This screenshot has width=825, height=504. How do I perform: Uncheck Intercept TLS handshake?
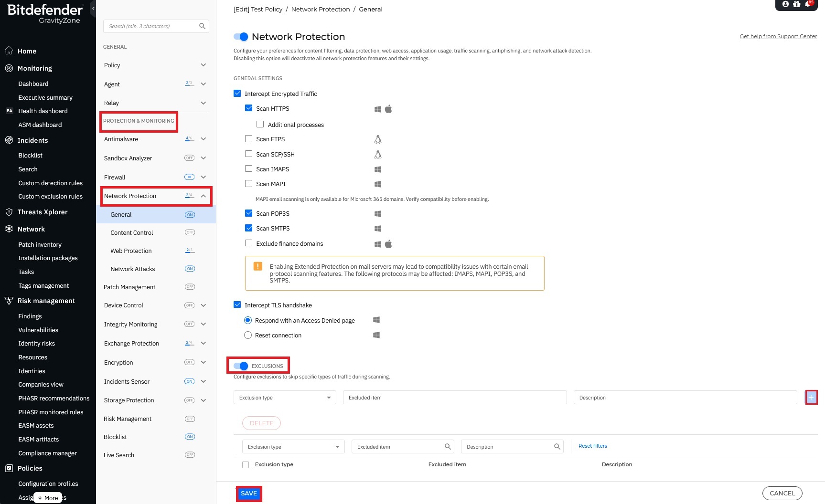(x=237, y=304)
